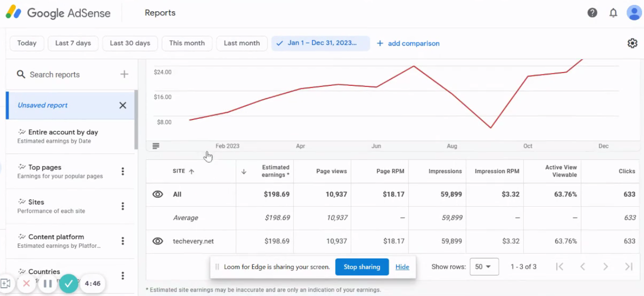Click the techevery.net site name
Image resolution: width=644 pixels, height=296 pixels.
(x=193, y=241)
